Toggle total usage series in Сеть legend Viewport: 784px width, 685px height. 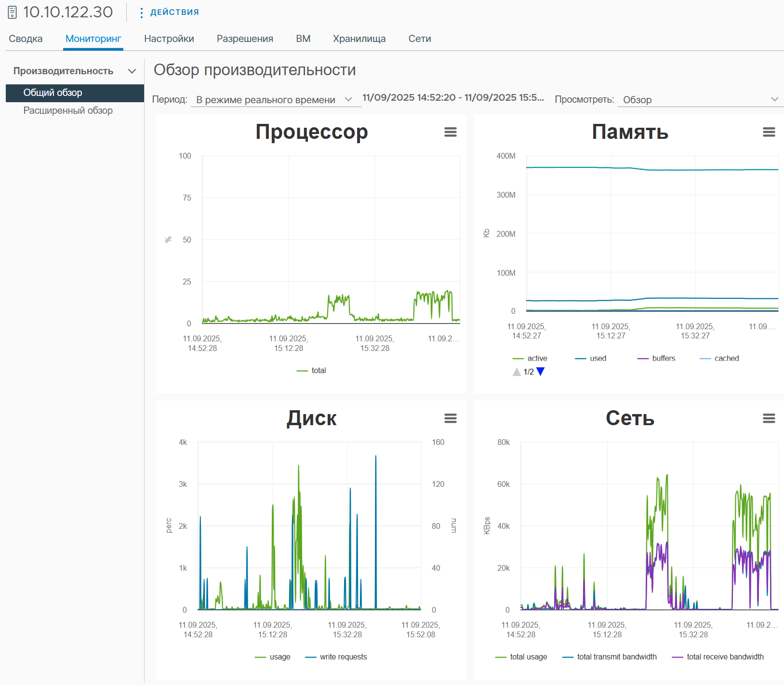pyautogui.click(x=521, y=657)
